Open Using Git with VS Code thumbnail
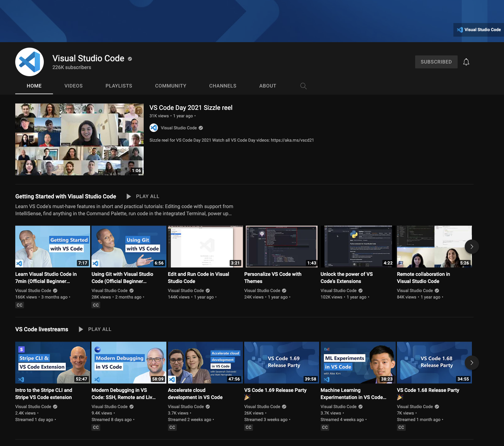The width and height of the screenshot is (504, 446). tap(129, 246)
